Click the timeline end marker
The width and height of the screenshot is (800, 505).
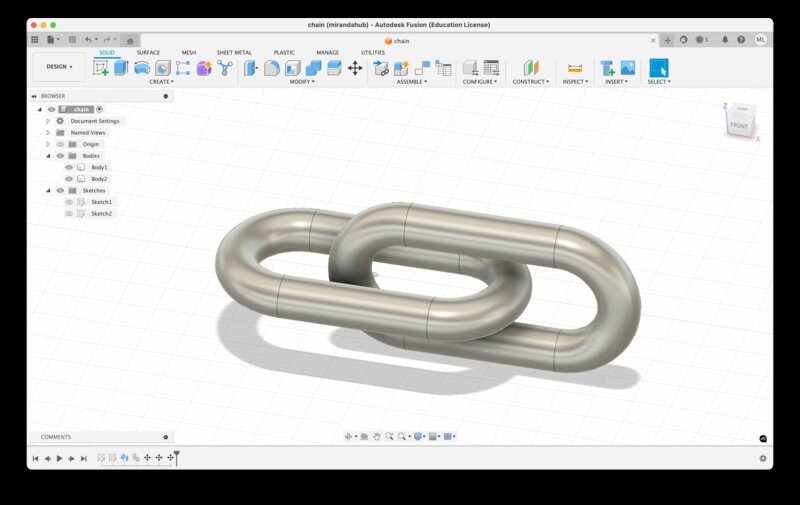click(x=176, y=456)
